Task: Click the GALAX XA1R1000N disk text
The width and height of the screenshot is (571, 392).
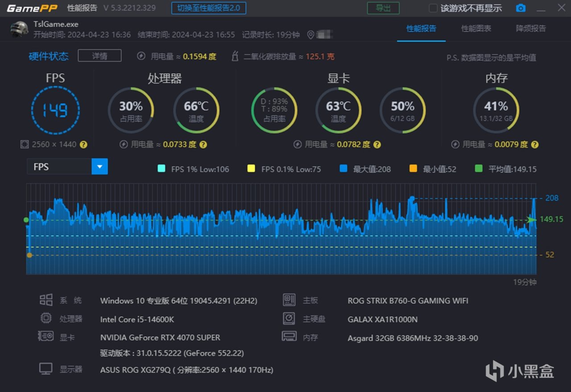Action: 383,319
